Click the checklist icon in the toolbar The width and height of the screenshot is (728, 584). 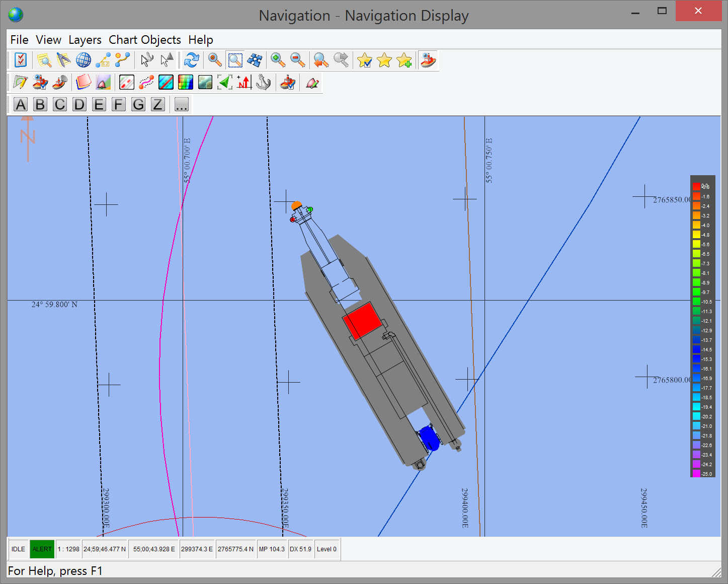pos(21,60)
